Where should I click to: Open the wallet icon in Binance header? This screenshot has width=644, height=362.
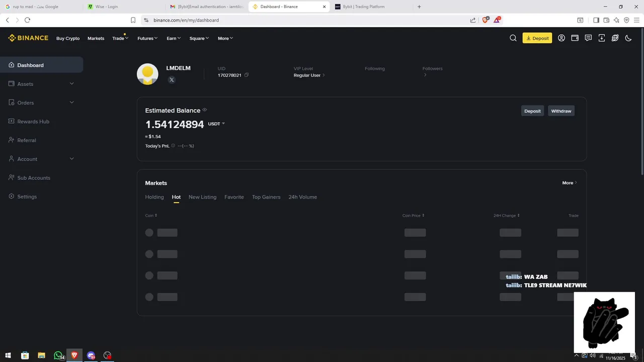[575, 38]
